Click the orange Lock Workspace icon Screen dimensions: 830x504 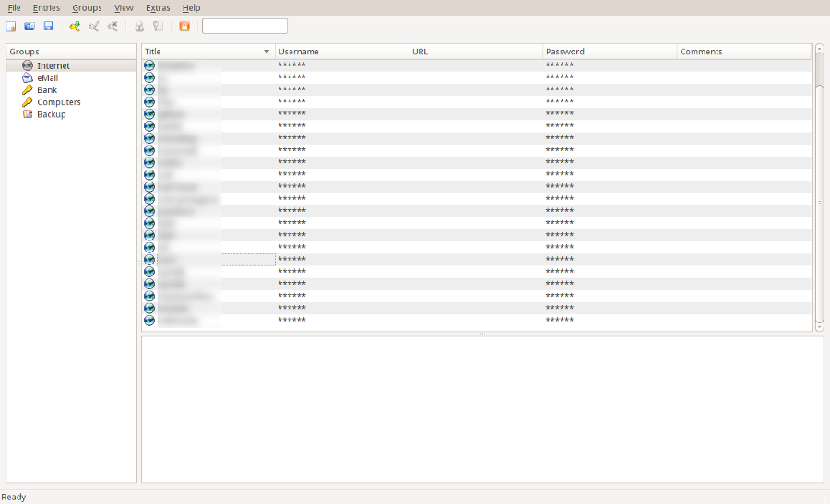[x=184, y=27]
